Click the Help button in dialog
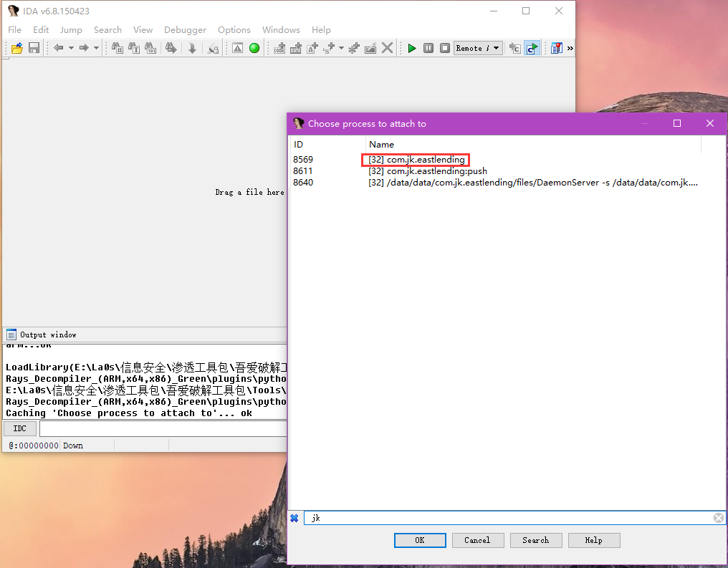Image resolution: width=728 pixels, height=568 pixels. tap(594, 540)
